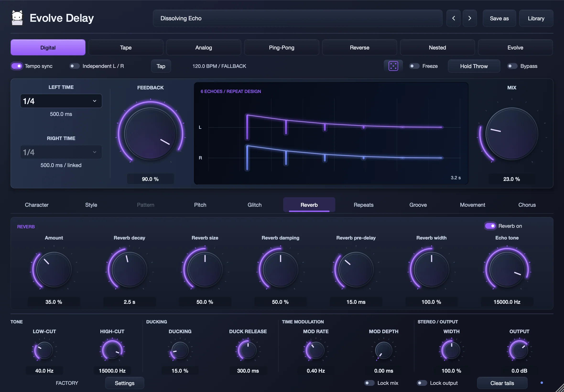564x392 pixels.
Task: Open the Left Time 1/4 dropdown
Action: click(61, 101)
